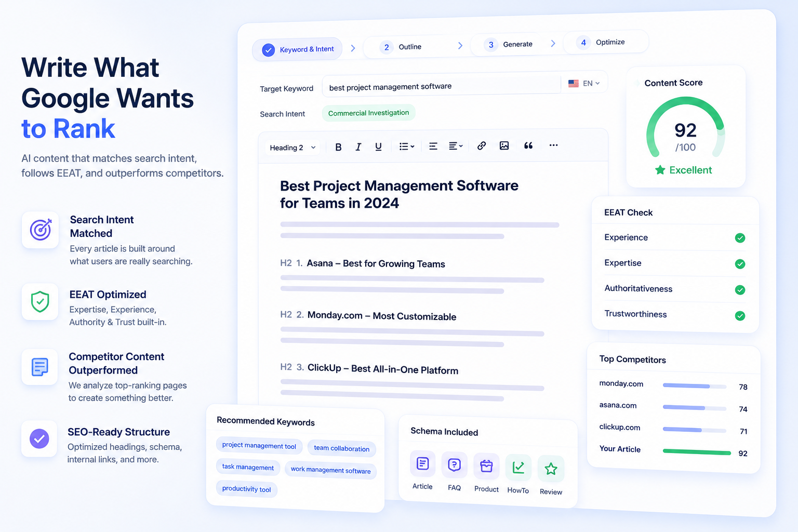798x532 pixels.
Task: Click chevron after the Outline step
Action: (460, 46)
